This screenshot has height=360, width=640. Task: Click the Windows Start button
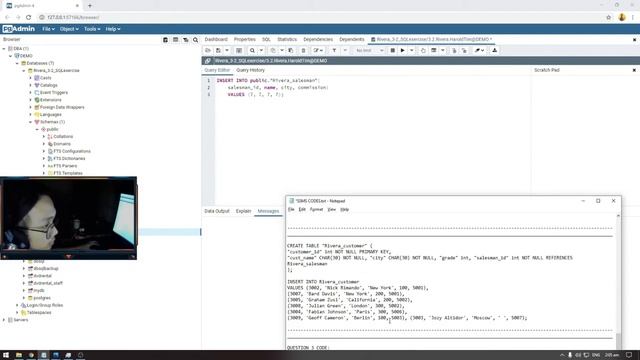click(6, 355)
